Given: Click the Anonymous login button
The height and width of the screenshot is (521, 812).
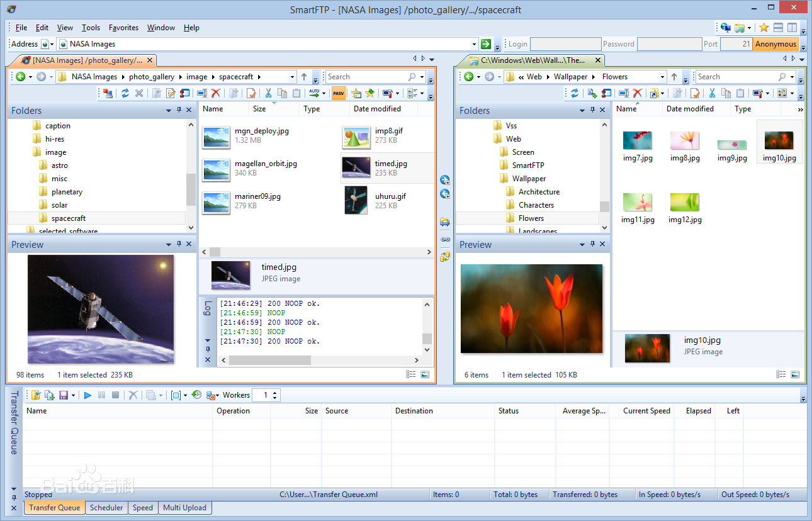Looking at the screenshot, I should coord(775,44).
